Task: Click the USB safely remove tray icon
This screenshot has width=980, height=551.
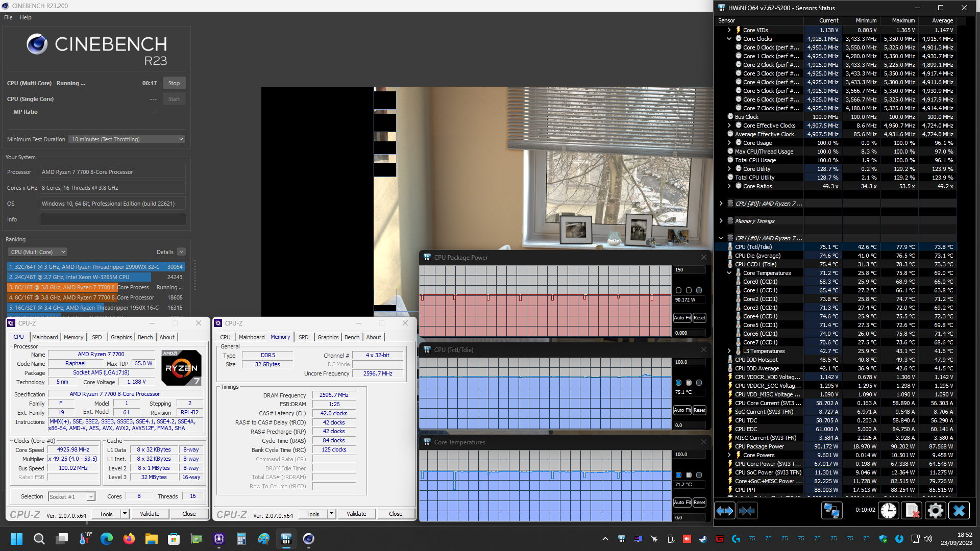Action: click(671, 539)
